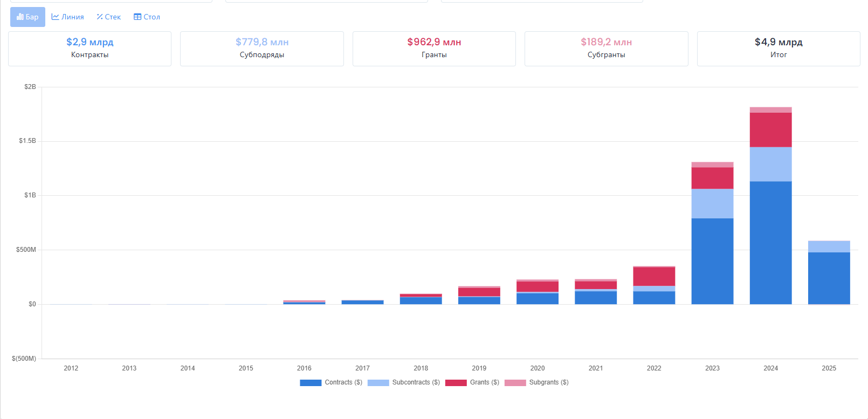The height and width of the screenshot is (419, 868).
Task: Toggle Subcontracts ($) series in legend
Action: point(404,382)
